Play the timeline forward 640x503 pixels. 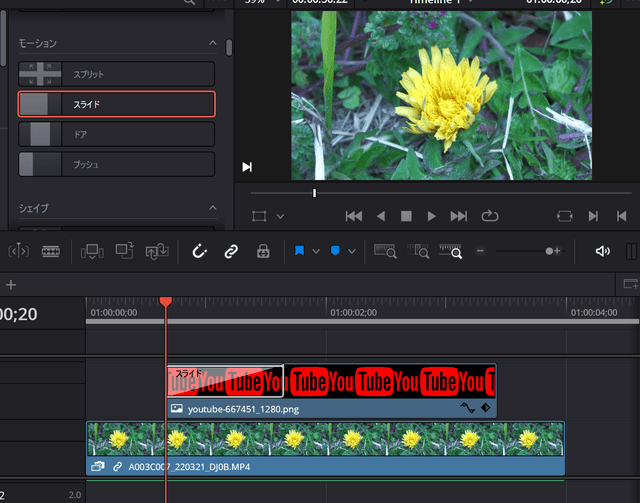click(x=431, y=216)
